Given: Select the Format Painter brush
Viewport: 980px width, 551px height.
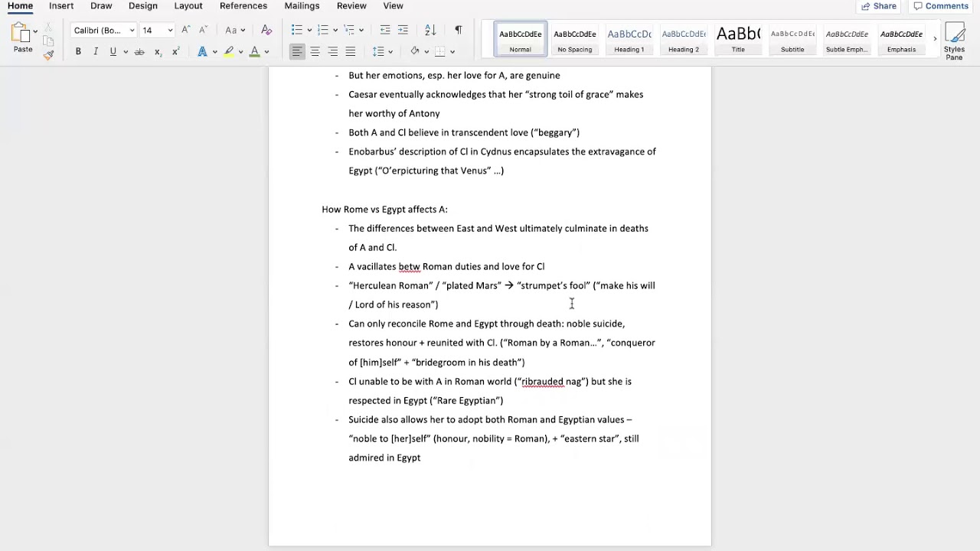Looking at the screenshot, I should tap(48, 55).
